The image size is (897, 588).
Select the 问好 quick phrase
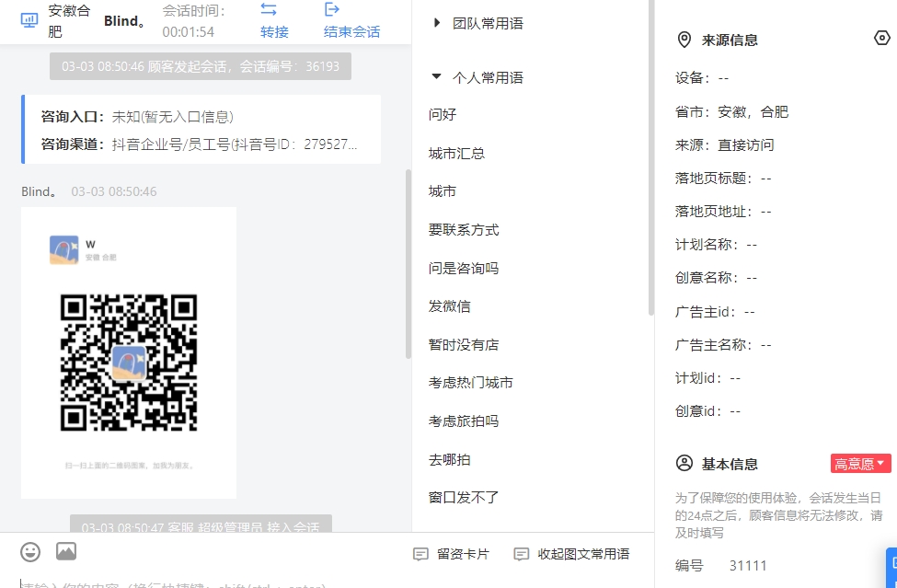(443, 114)
